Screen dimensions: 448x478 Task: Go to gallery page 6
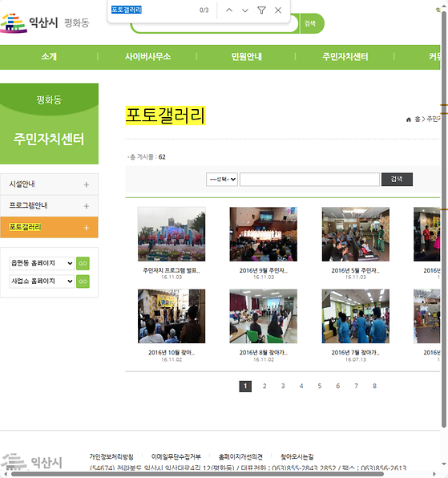pos(337,386)
